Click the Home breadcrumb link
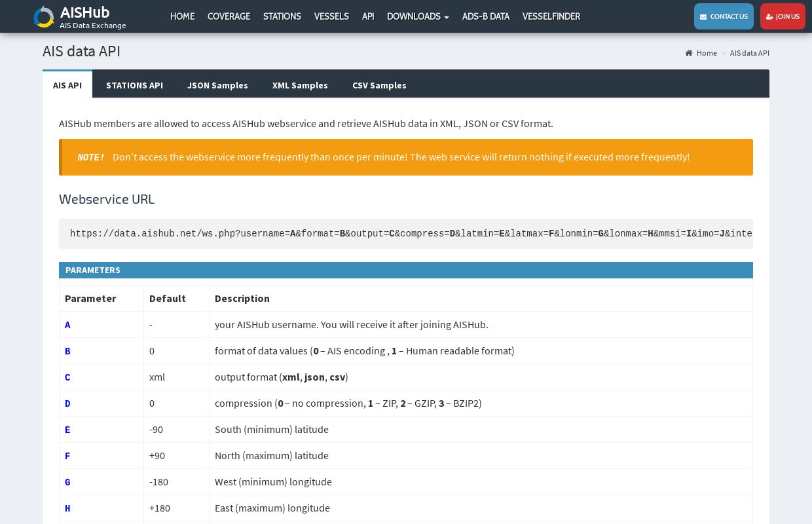 coord(707,53)
